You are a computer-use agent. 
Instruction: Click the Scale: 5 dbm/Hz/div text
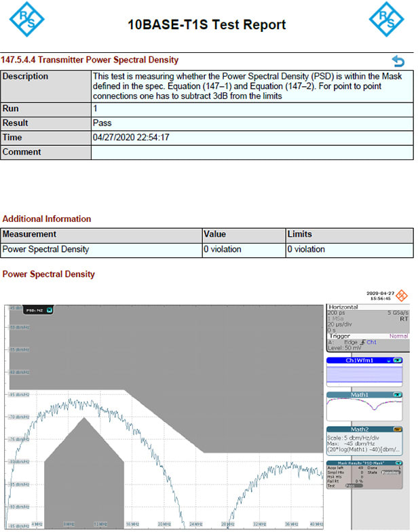(353, 438)
